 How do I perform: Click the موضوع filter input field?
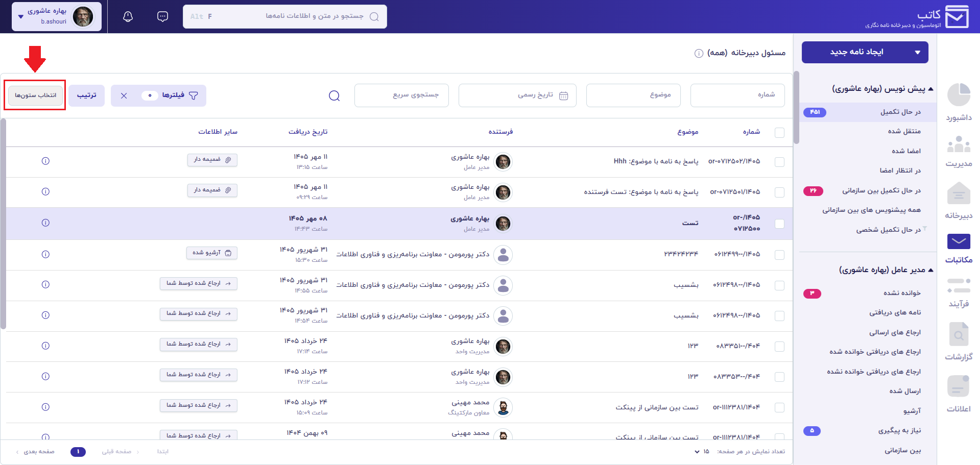click(633, 95)
